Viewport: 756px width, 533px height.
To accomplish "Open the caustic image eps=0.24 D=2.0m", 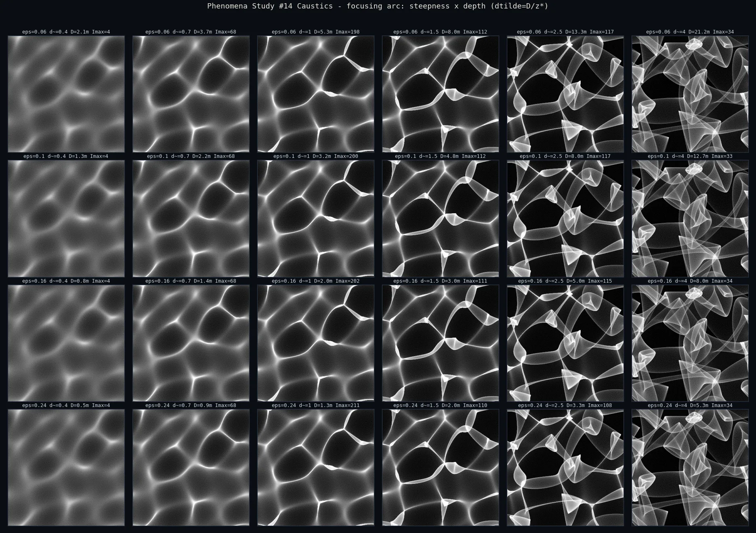I will click(441, 468).
